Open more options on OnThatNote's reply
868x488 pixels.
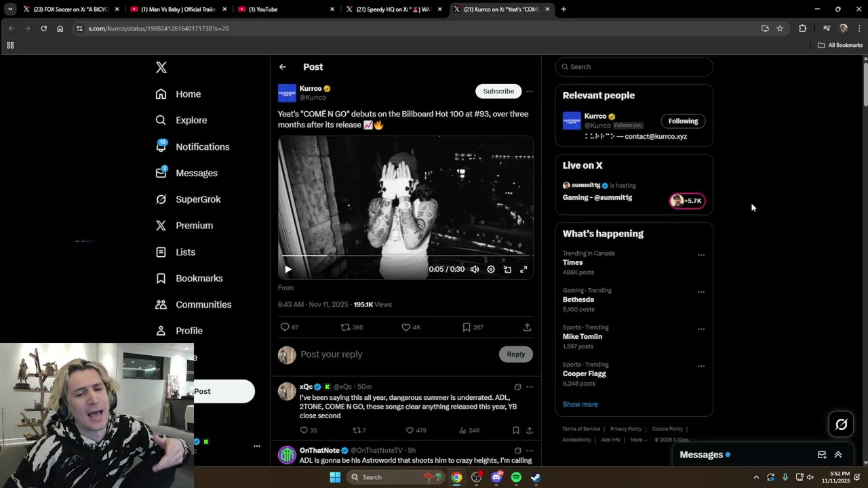tap(530, 450)
